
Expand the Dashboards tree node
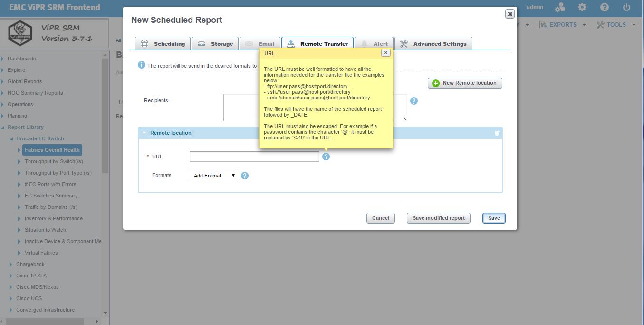(x=2, y=59)
